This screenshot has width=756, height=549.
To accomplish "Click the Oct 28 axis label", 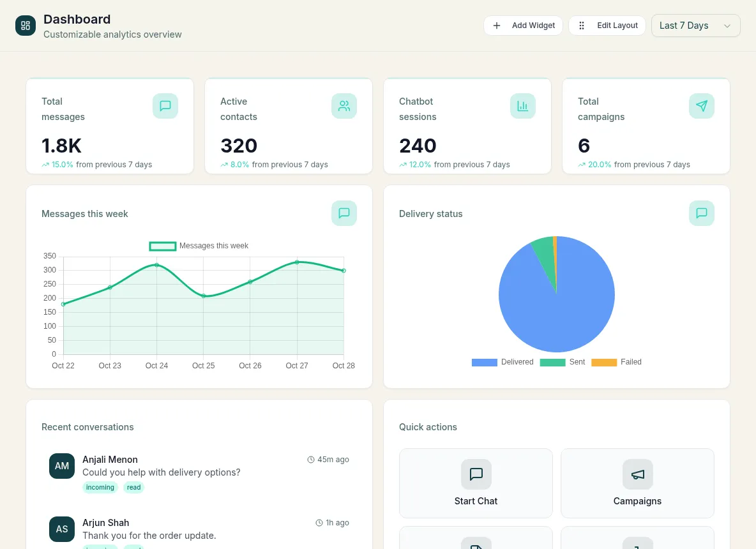I will (344, 366).
